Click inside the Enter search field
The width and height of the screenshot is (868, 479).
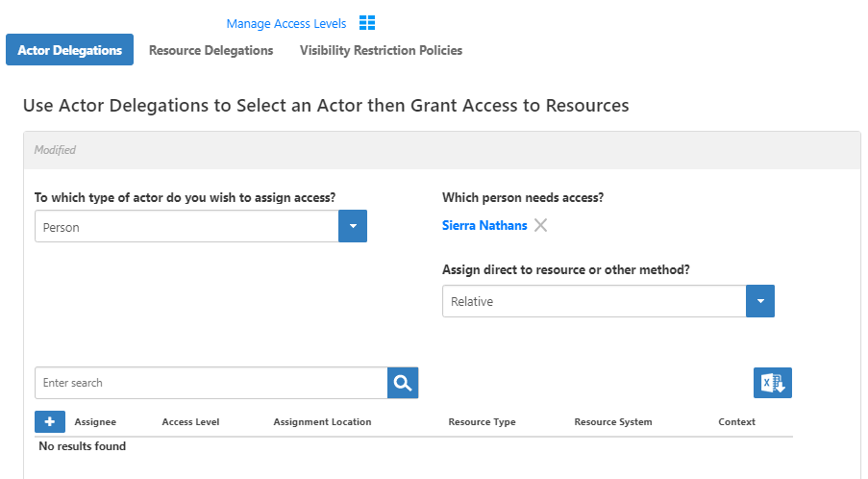pyautogui.click(x=211, y=383)
